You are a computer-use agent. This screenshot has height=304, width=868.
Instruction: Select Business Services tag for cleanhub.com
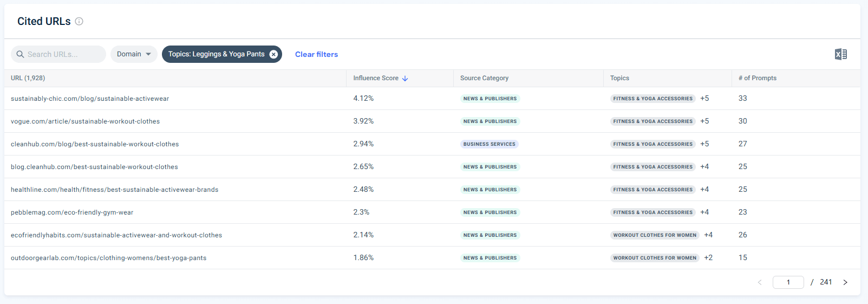point(489,144)
